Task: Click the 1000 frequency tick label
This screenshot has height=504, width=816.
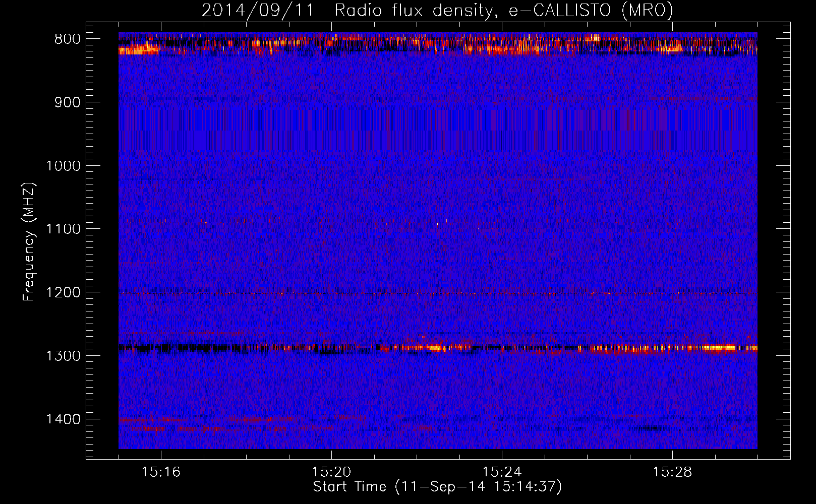Action: click(63, 166)
